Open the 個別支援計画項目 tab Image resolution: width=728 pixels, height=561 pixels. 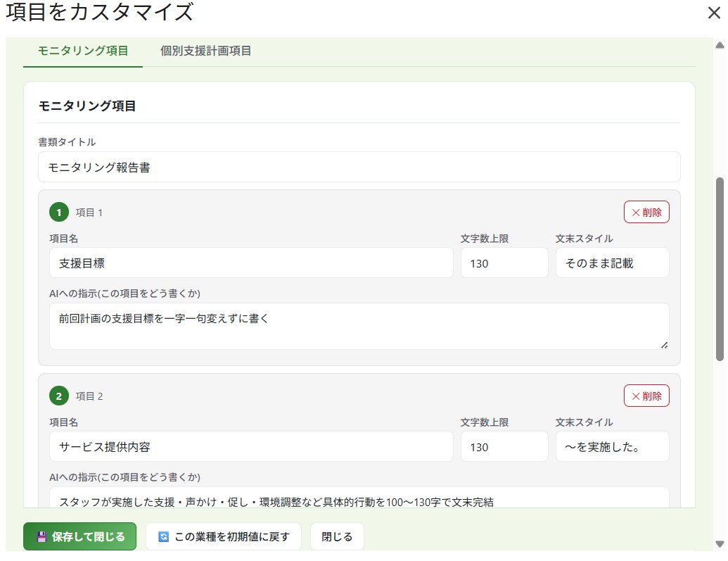point(205,51)
